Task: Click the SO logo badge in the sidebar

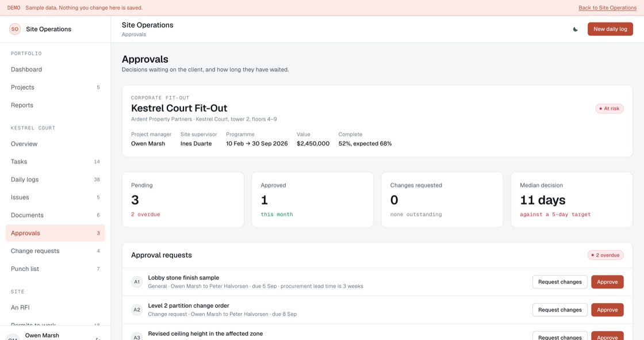Action: 15,29
